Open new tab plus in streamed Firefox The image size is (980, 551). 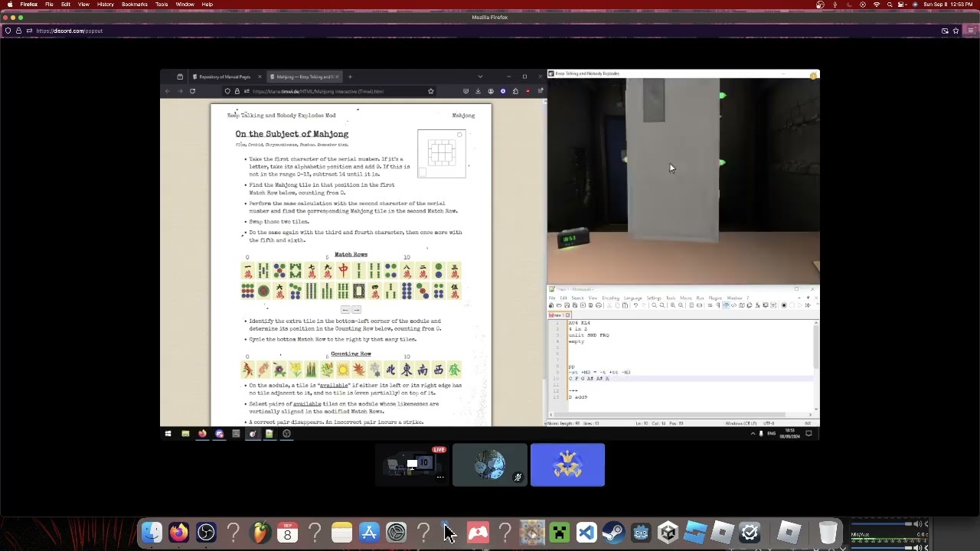click(x=350, y=77)
